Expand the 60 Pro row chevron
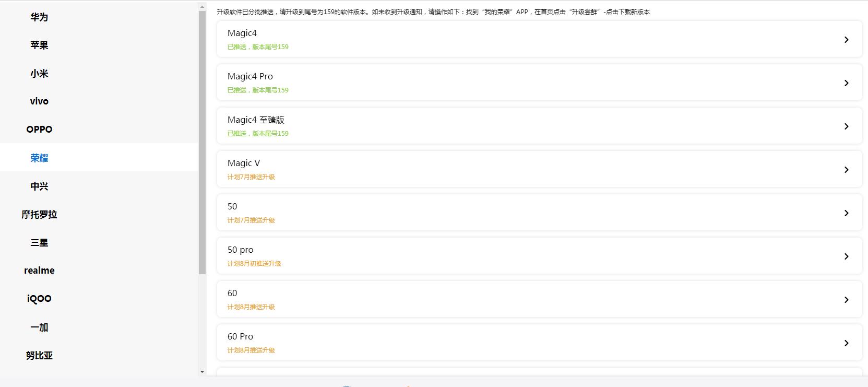868x387 pixels. coord(846,343)
